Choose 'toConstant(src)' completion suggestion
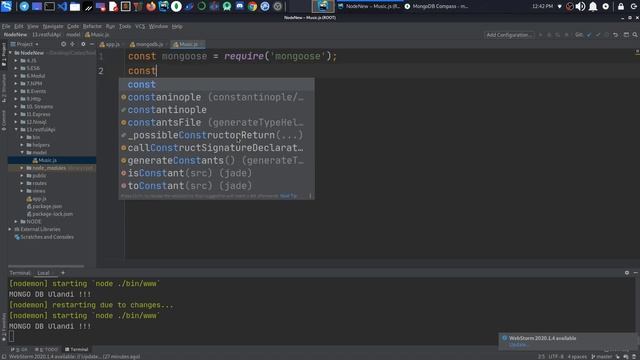Image resolution: width=640 pixels, height=360 pixels. tap(217, 186)
